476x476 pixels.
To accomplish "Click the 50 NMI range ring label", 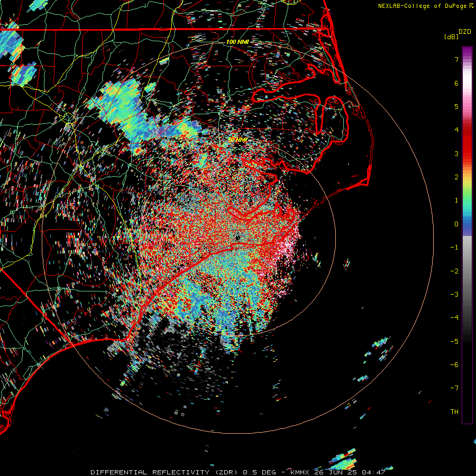I will pyautogui.click(x=238, y=140).
